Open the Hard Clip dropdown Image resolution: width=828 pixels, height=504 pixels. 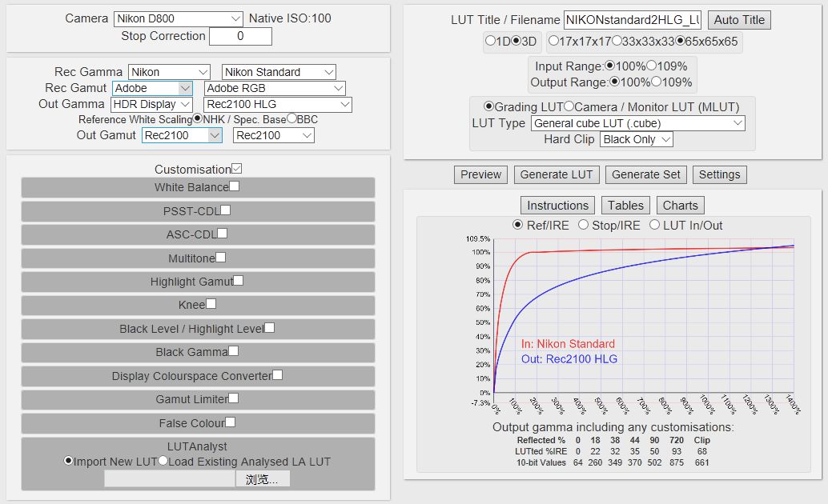pos(636,139)
